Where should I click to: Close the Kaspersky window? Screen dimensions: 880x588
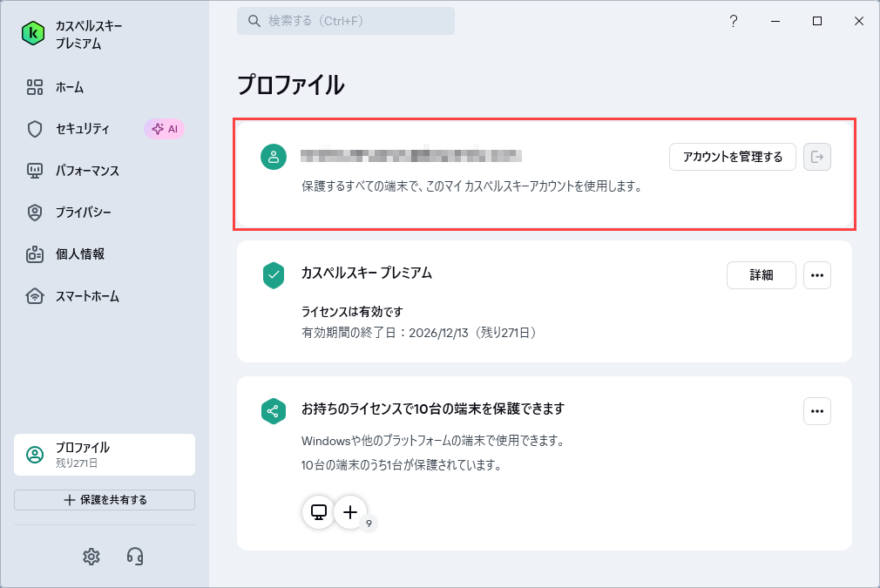[859, 21]
